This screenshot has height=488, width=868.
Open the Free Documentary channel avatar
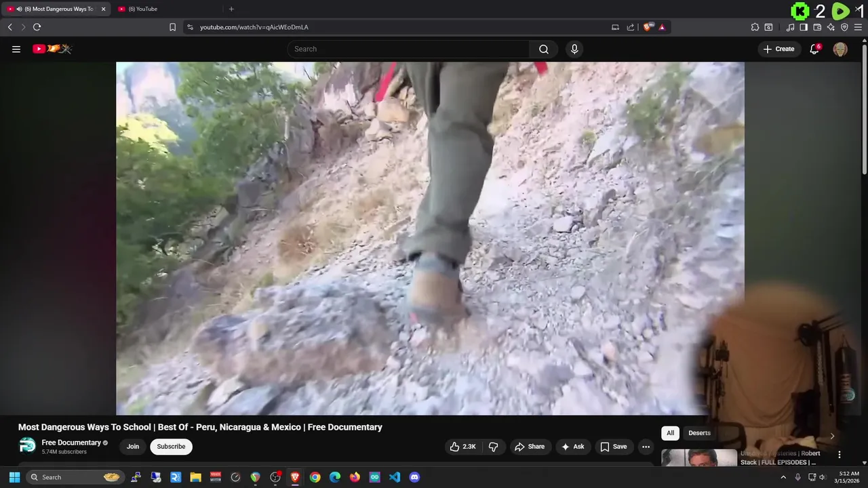point(27,446)
